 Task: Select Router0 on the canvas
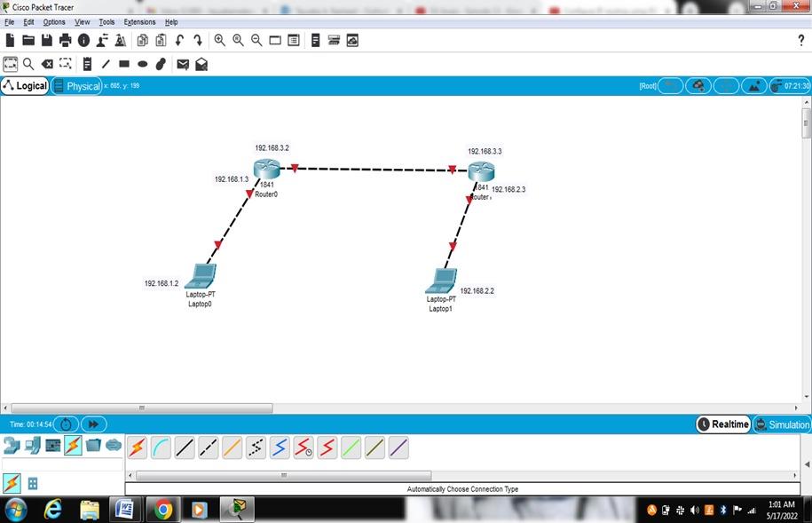pos(267,169)
